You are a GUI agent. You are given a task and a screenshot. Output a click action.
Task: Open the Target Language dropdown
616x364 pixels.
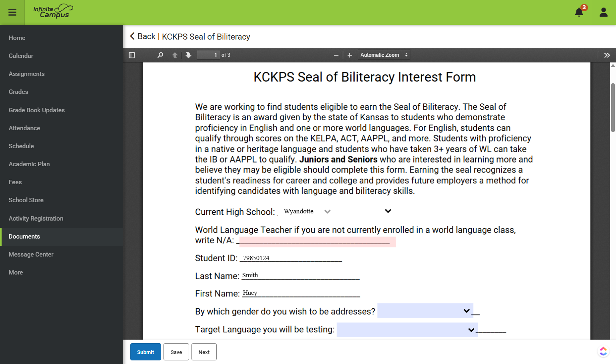point(407,330)
